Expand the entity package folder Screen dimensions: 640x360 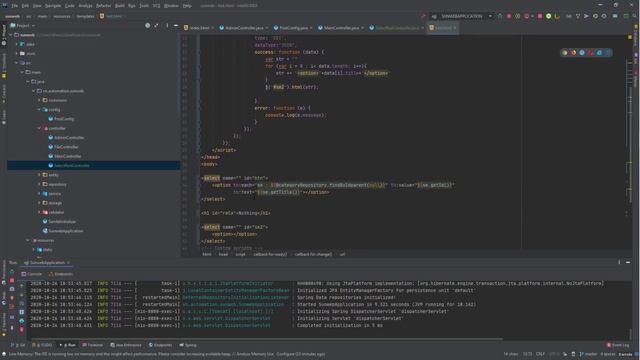pyautogui.click(x=39, y=175)
